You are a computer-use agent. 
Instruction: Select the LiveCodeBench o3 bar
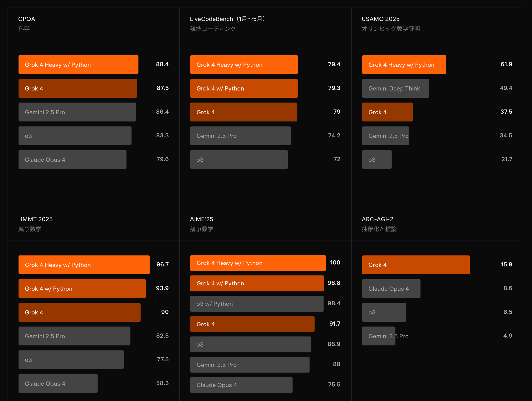[239, 159]
